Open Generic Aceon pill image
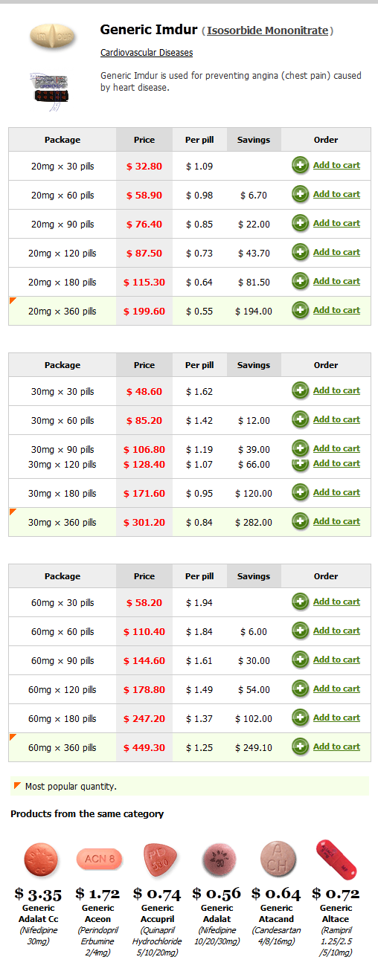Image resolution: width=378 pixels, height=980 pixels. 99,860
